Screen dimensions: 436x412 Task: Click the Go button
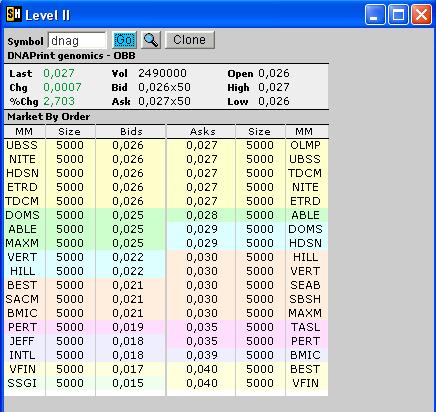(x=124, y=40)
